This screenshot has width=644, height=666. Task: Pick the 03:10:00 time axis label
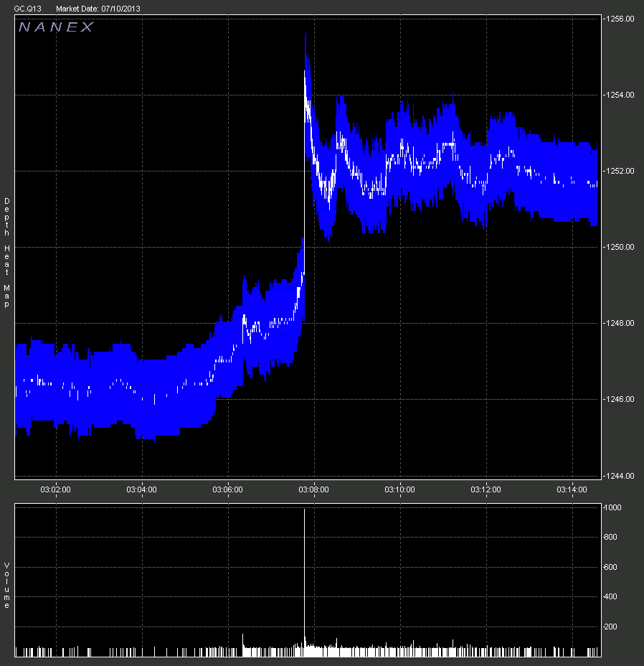pyautogui.click(x=400, y=489)
